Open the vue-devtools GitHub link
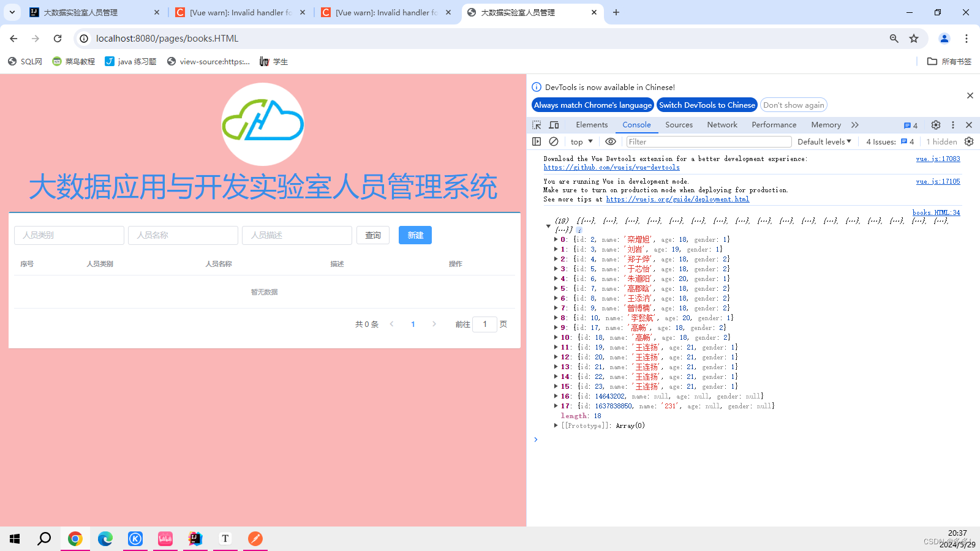Viewport: 980px width, 551px height. 611,168
